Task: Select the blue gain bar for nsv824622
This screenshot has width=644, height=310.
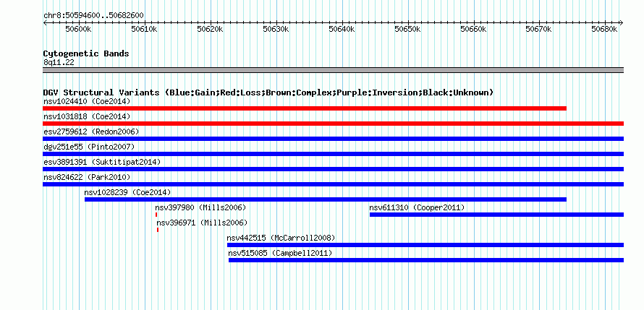Action: tap(333, 184)
